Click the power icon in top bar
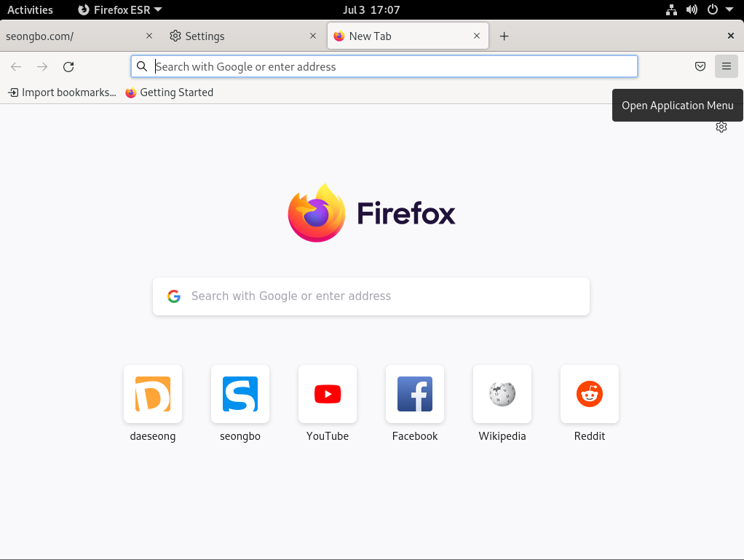This screenshot has height=560, width=744. (x=712, y=9)
